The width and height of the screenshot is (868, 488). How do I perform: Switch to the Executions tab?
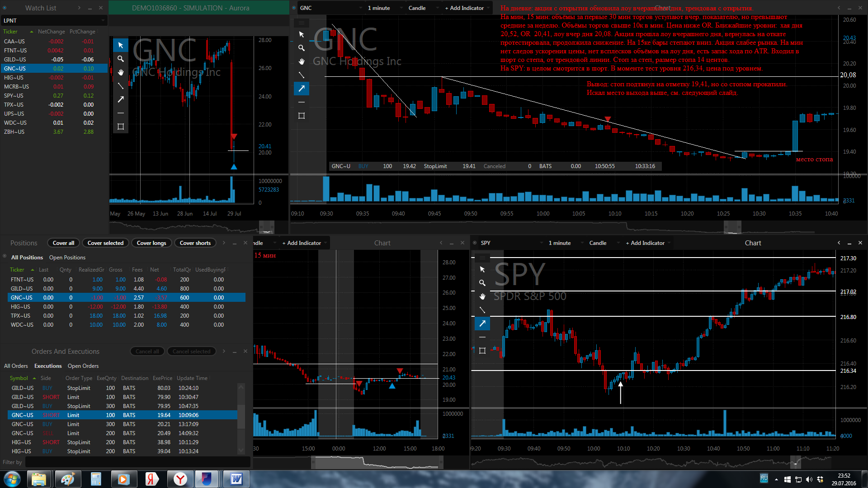click(48, 366)
